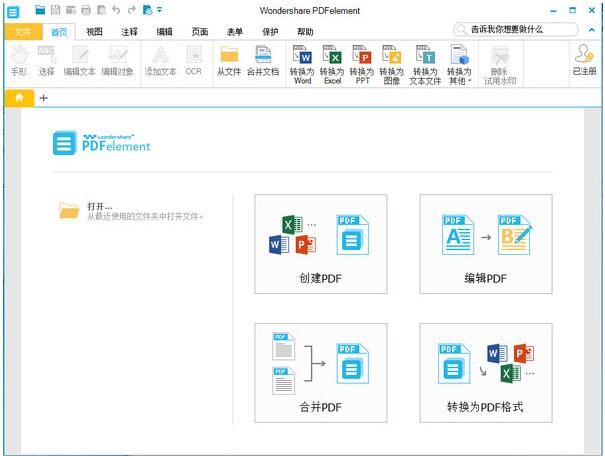Click the 告诉我你想要做什么 search box
Image resolution: width=605 pixels, height=456 pixels.
coord(516,29)
